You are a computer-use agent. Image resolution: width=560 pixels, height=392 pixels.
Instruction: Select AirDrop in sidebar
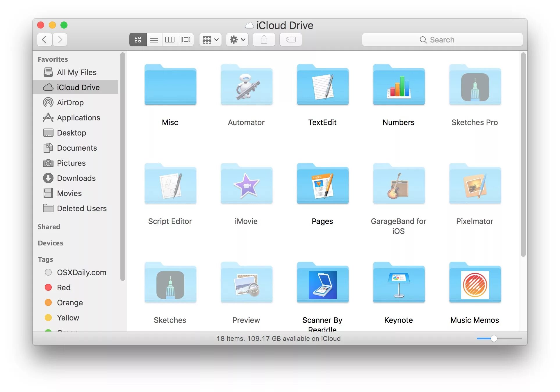76,102
